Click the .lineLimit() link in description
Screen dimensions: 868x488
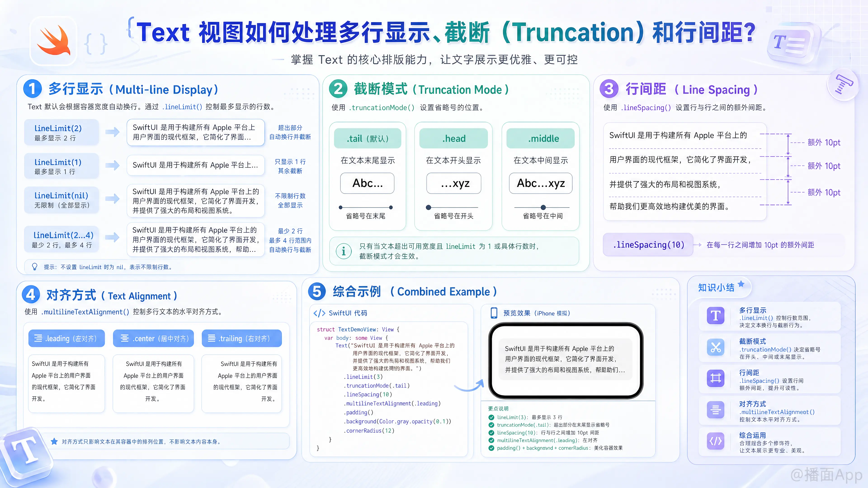click(x=182, y=107)
